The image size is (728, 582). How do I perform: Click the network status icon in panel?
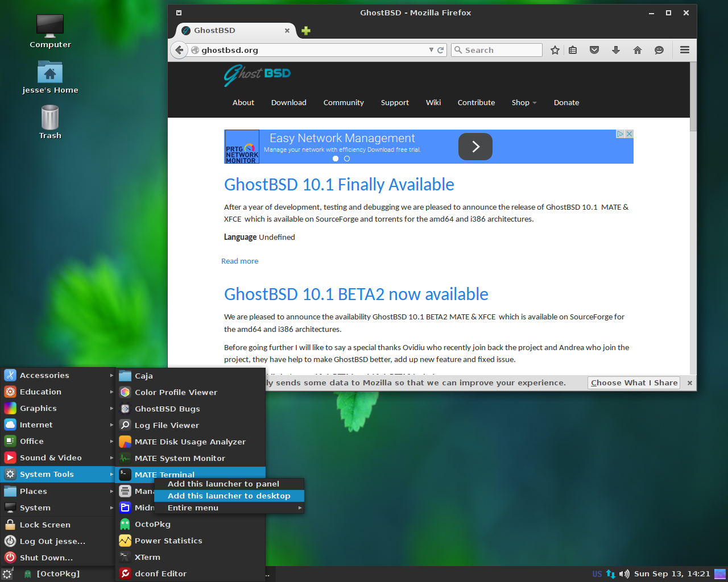pos(611,574)
